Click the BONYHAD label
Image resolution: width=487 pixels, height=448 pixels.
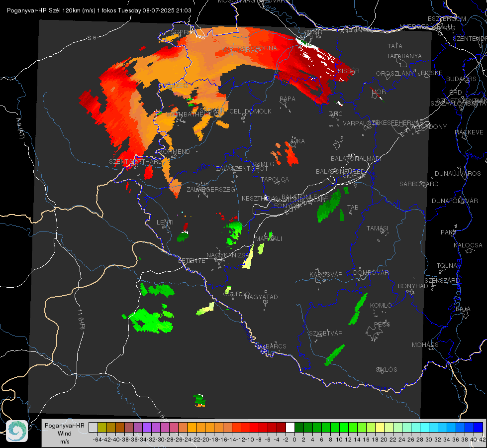tap(413, 286)
